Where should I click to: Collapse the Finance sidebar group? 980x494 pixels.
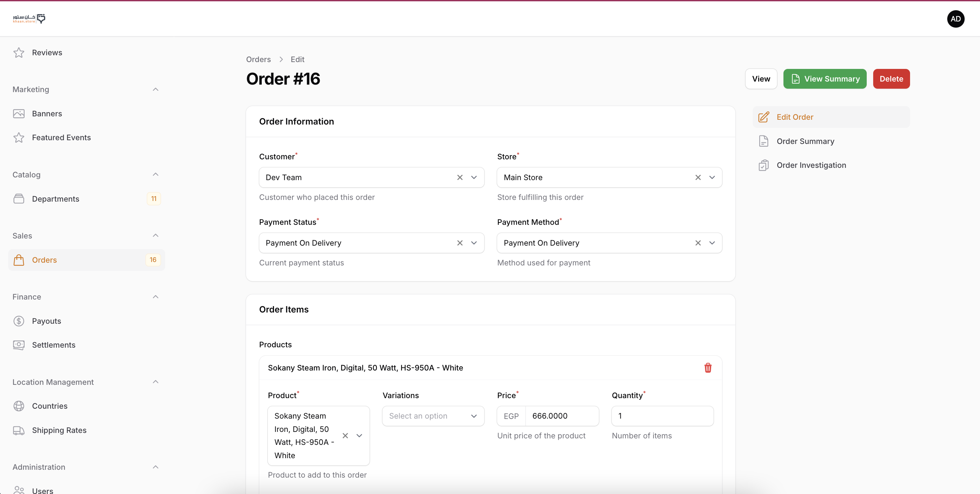pyautogui.click(x=155, y=297)
